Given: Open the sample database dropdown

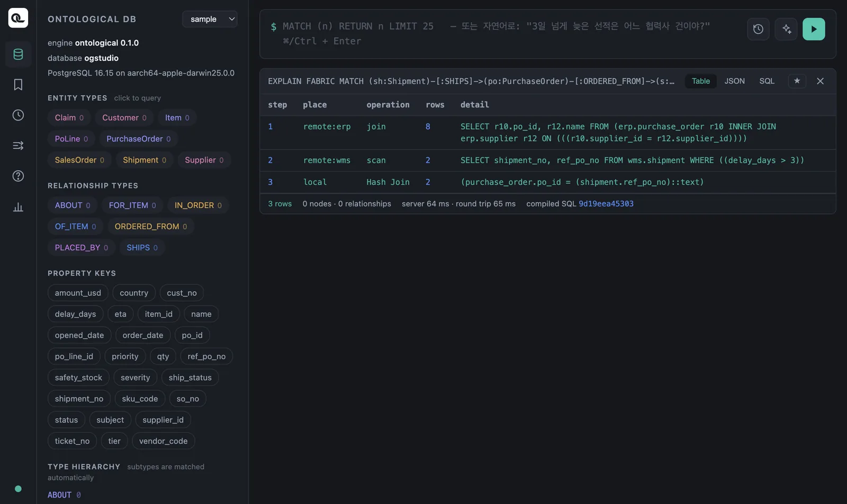Looking at the screenshot, I should tap(210, 19).
